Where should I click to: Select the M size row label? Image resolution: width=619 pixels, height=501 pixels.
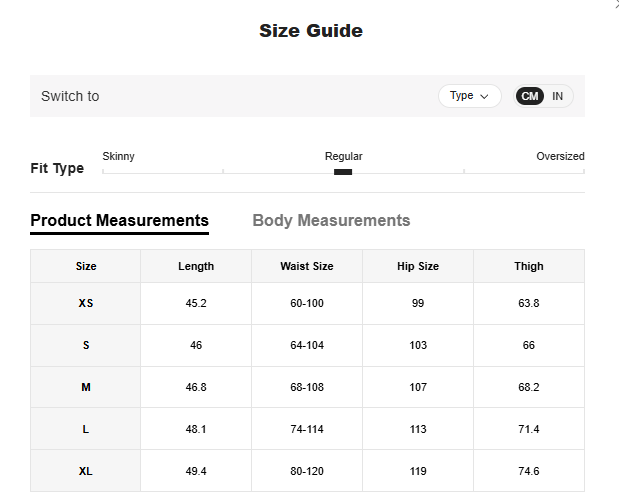(x=86, y=387)
